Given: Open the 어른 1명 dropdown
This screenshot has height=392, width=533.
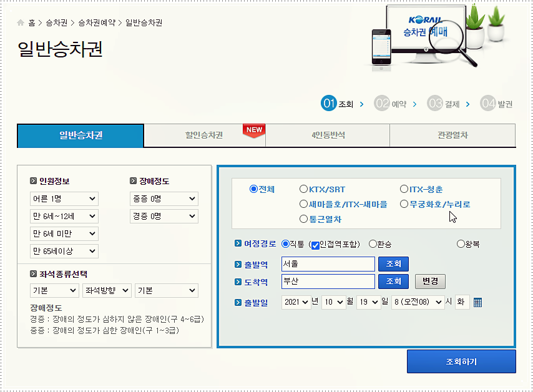Looking at the screenshot, I should [x=64, y=198].
